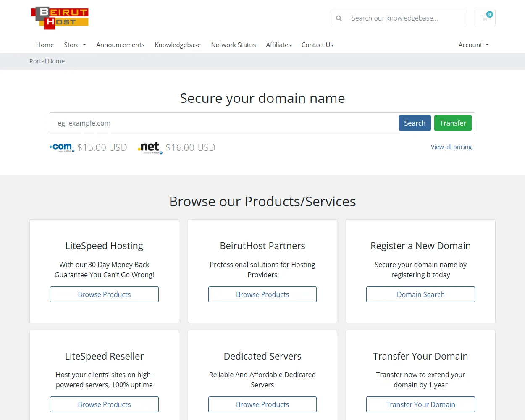
Task: Click the Browse our Products/Services heading
Action: click(x=262, y=202)
